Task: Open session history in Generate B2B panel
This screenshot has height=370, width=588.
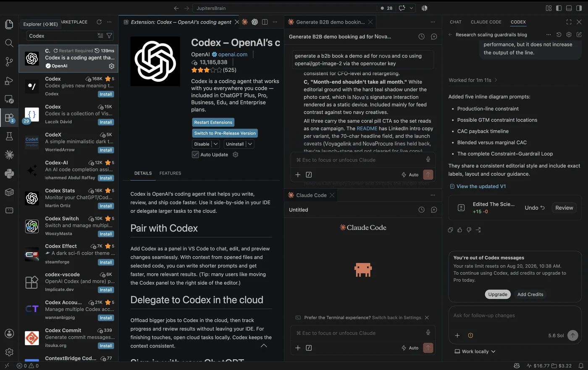Action: (421, 36)
